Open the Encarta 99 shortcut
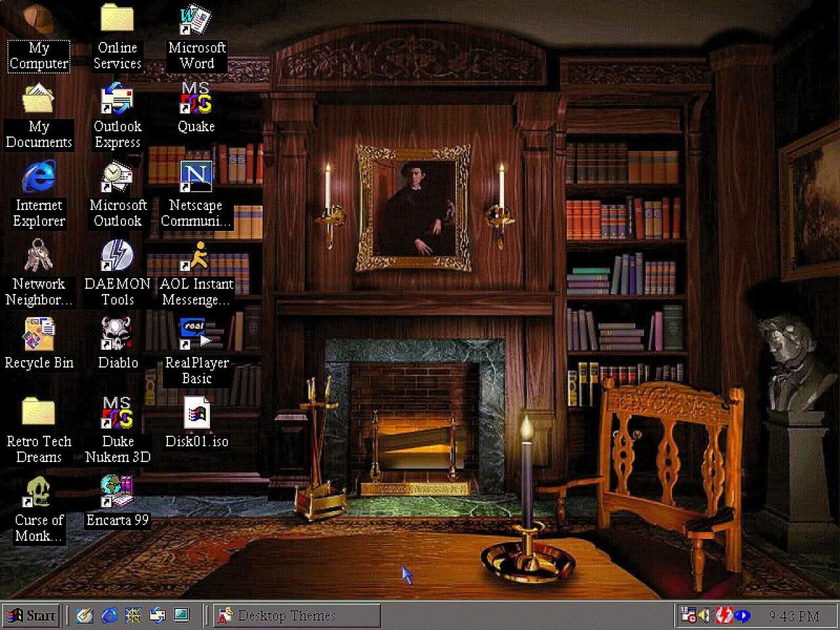 pyautogui.click(x=117, y=502)
